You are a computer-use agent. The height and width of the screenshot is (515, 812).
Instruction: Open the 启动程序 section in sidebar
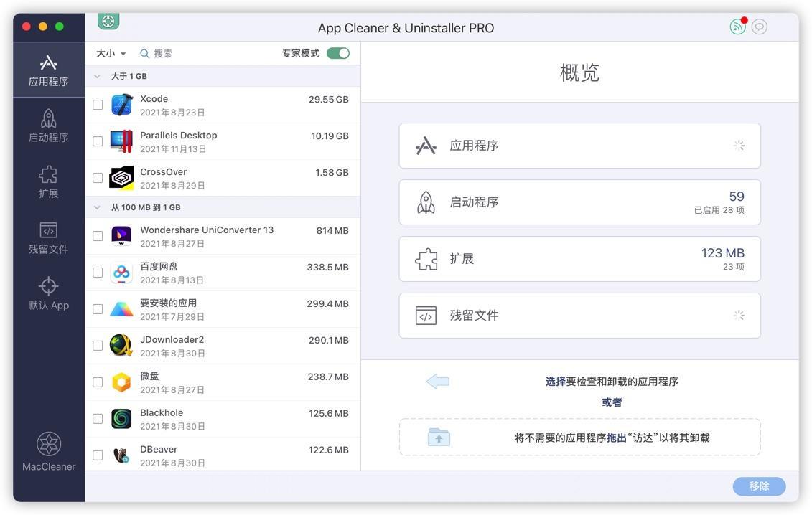point(48,126)
